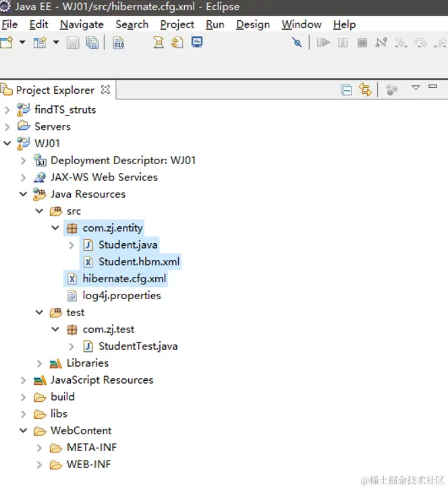Toggle Skip All Breakpoints icon
The width and height of the screenshot is (448, 489).
pos(298,43)
